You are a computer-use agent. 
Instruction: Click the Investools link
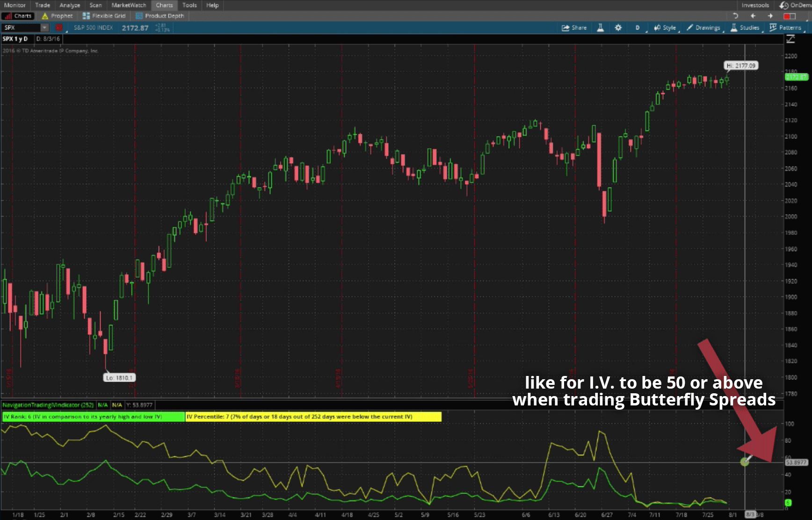point(755,5)
